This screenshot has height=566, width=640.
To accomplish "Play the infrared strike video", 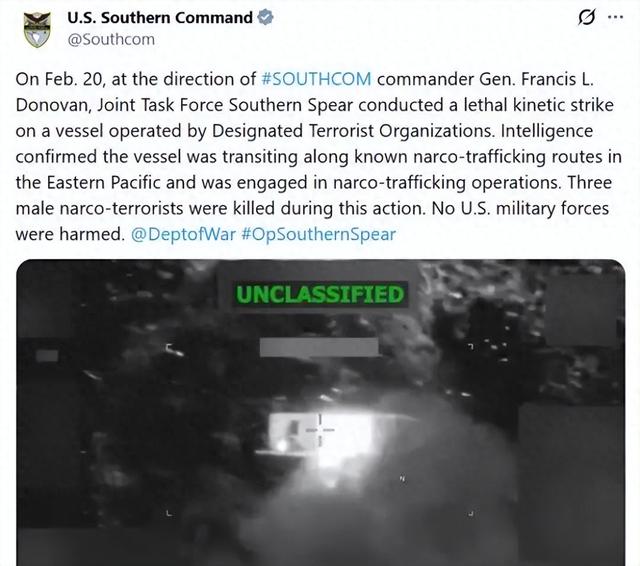I will click(320, 412).
